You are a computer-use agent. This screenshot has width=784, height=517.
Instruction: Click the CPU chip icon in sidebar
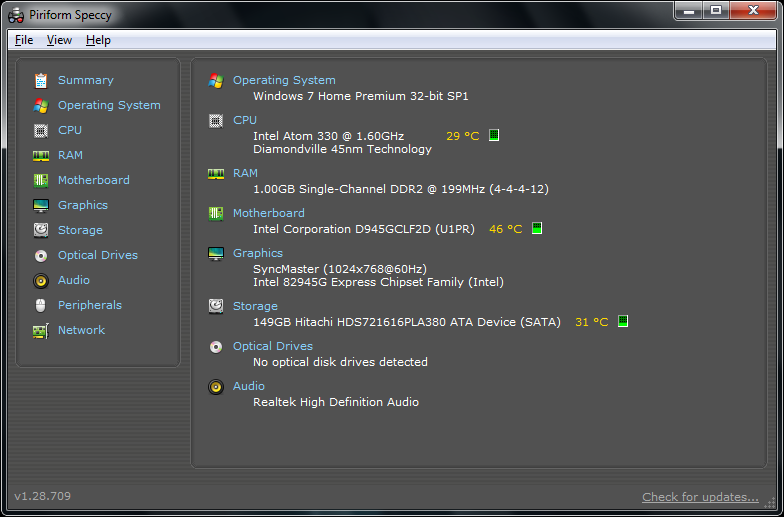[x=40, y=130]
